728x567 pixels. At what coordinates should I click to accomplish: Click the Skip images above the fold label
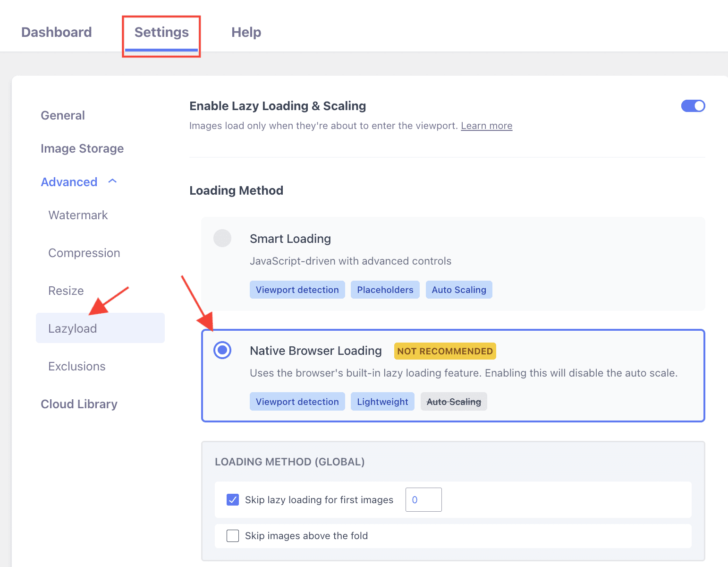pyautogui.click(x=306, y=536)
